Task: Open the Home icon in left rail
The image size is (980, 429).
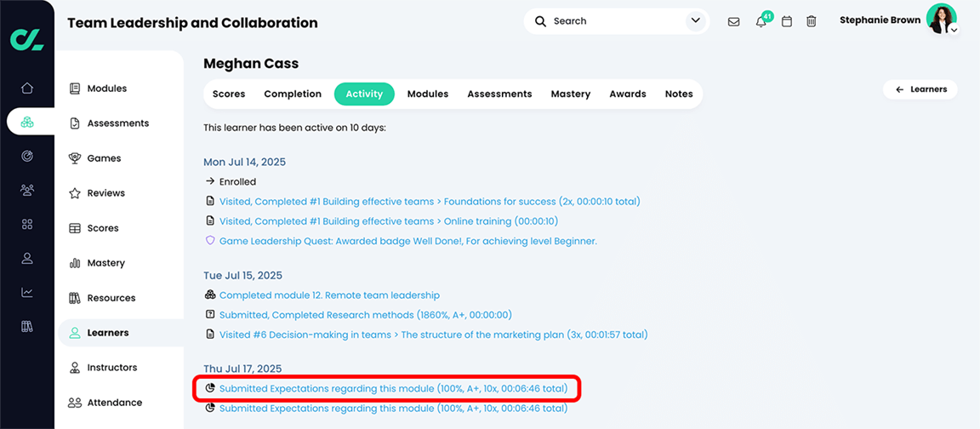Action: click(x=27, y=88)
